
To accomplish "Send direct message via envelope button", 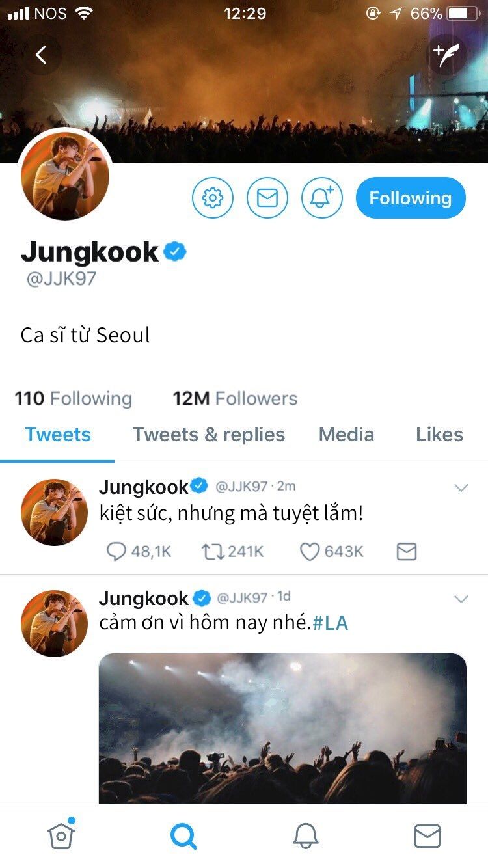I will click(x=267, y=198).
